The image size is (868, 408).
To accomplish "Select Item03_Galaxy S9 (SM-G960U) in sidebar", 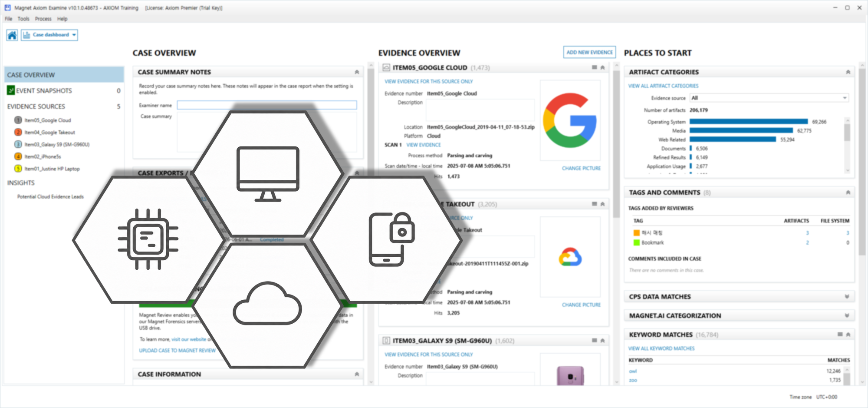I will [57, 145].
